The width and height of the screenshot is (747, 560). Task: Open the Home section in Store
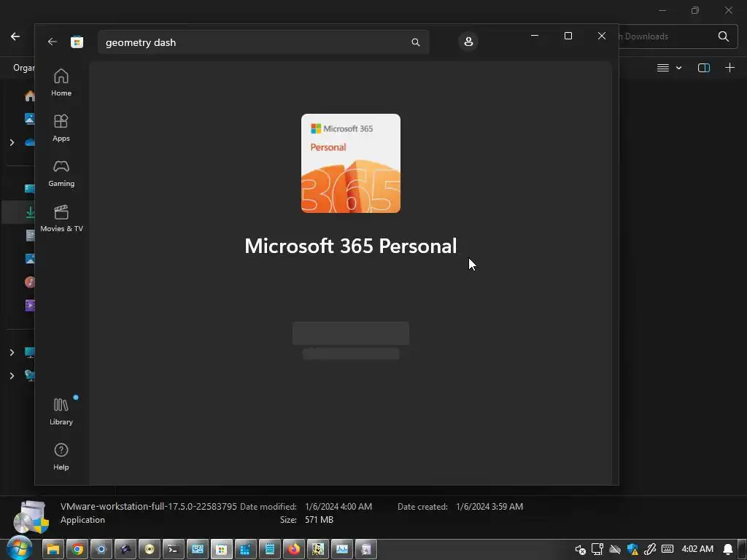point(61,82)
